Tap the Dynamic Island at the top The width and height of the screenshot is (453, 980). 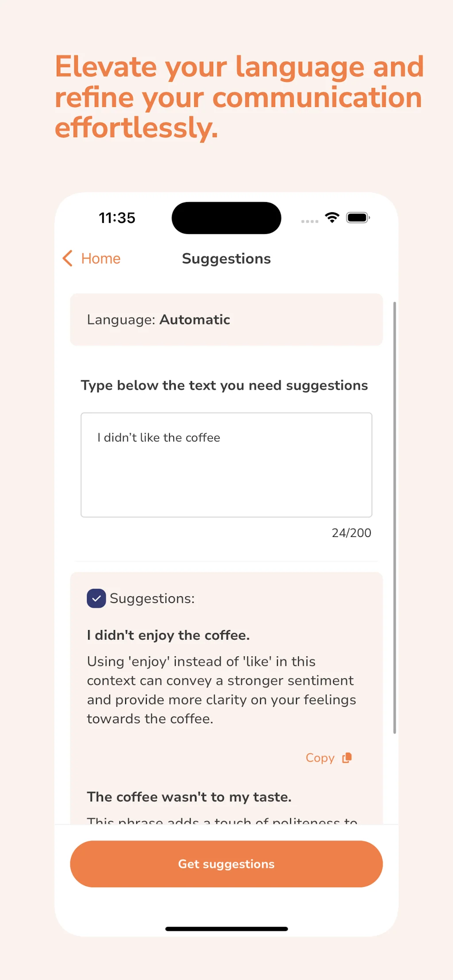[x=226, y=218]
